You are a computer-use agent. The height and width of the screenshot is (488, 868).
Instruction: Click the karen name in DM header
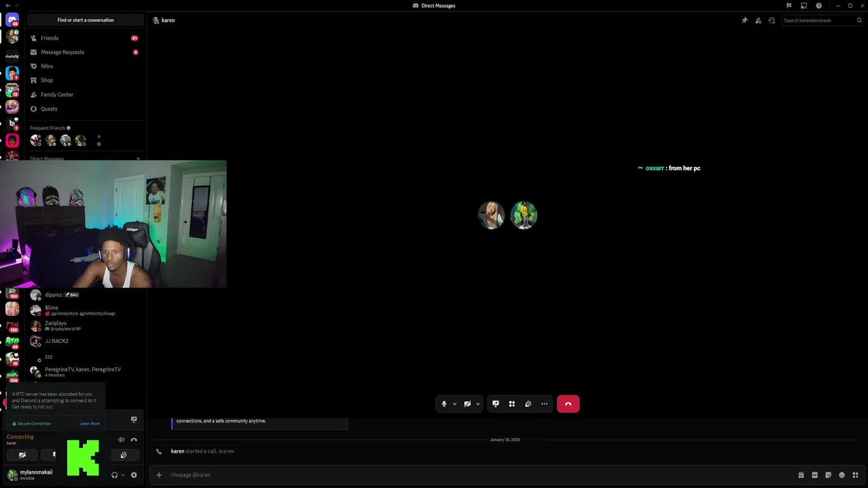(x=168, y=20)
